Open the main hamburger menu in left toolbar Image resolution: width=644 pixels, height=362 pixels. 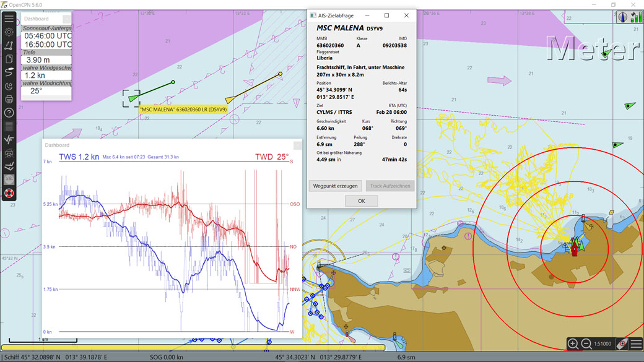[9, 19]
